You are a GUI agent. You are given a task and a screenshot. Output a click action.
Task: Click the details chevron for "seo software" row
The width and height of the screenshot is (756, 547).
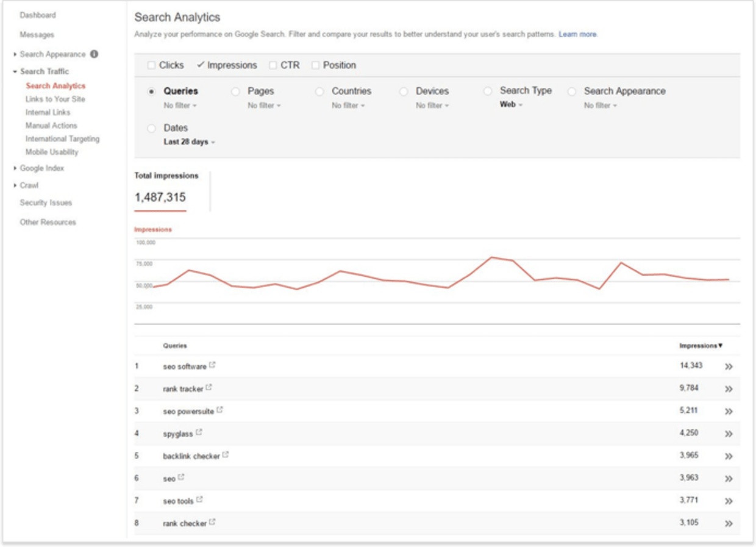click(728, 366)
